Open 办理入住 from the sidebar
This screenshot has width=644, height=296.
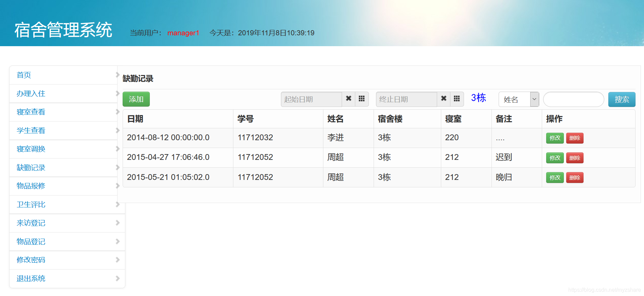click(x=31, y=93)
